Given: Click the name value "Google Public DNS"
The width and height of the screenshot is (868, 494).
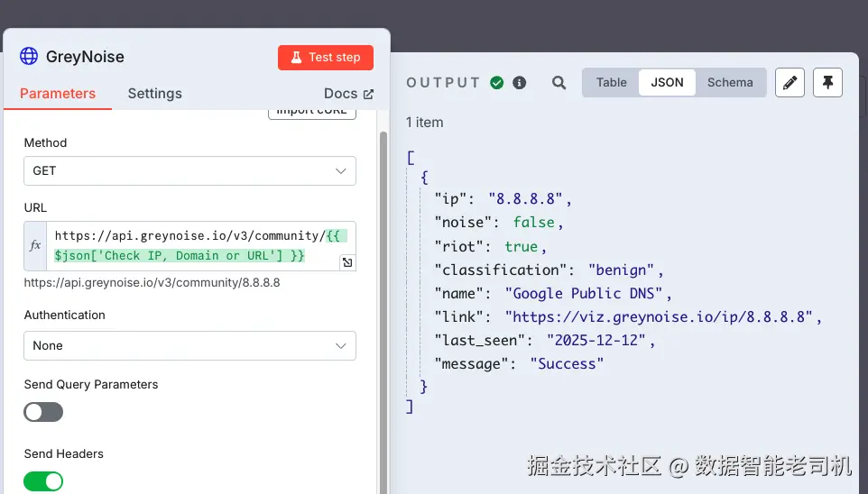Looking at the screenshot, I should pos(584,293).
